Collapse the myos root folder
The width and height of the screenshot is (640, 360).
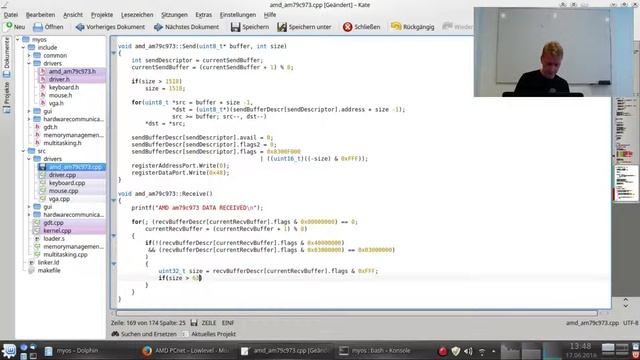[x=18, y=40]
